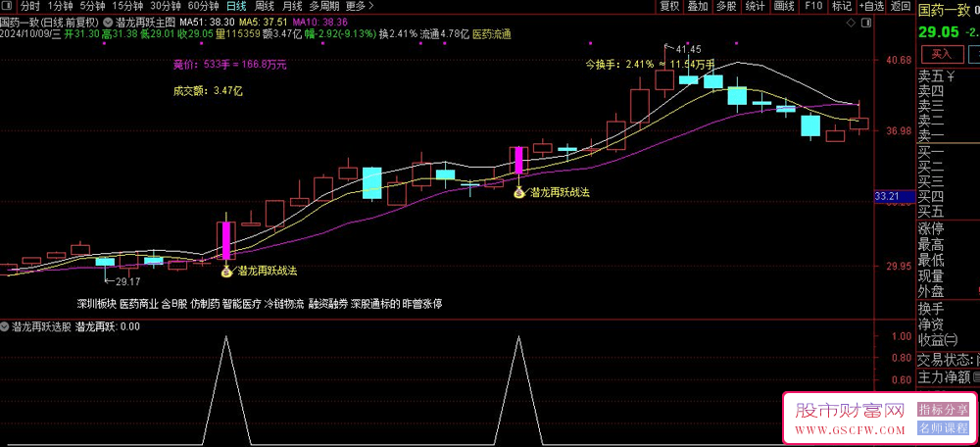Select the 日线 daily period tab

(x=236, y=6)
